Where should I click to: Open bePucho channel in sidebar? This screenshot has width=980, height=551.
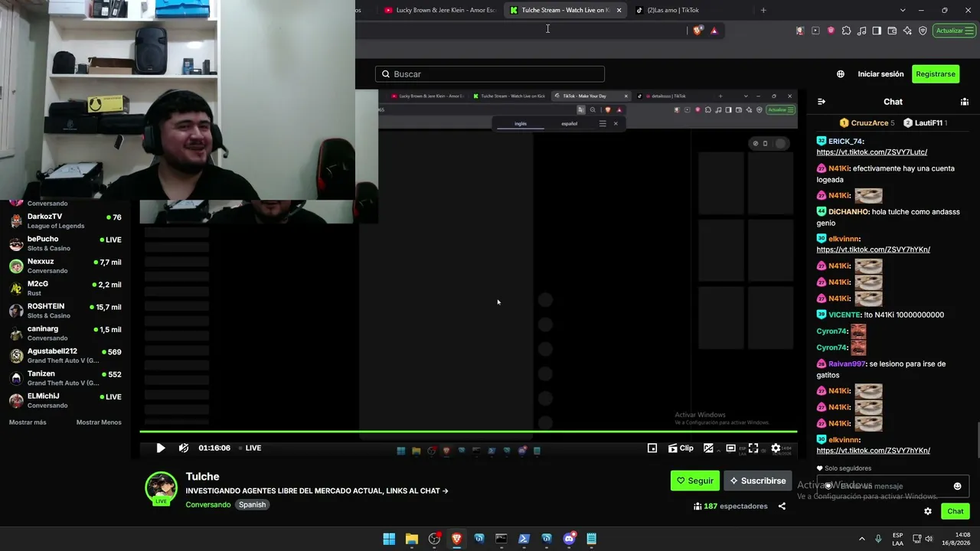[x=65, y=243]
